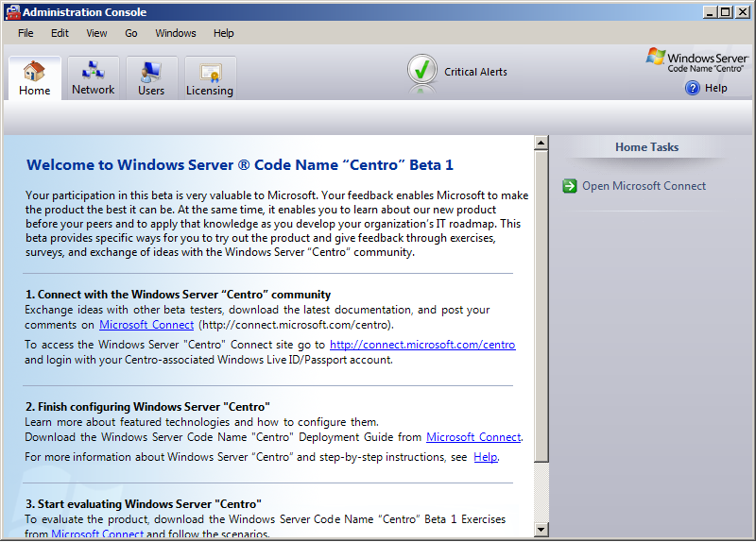Click the scrollbar down arrow
This screenshot has width=756, height=542.
click(541, 530)
